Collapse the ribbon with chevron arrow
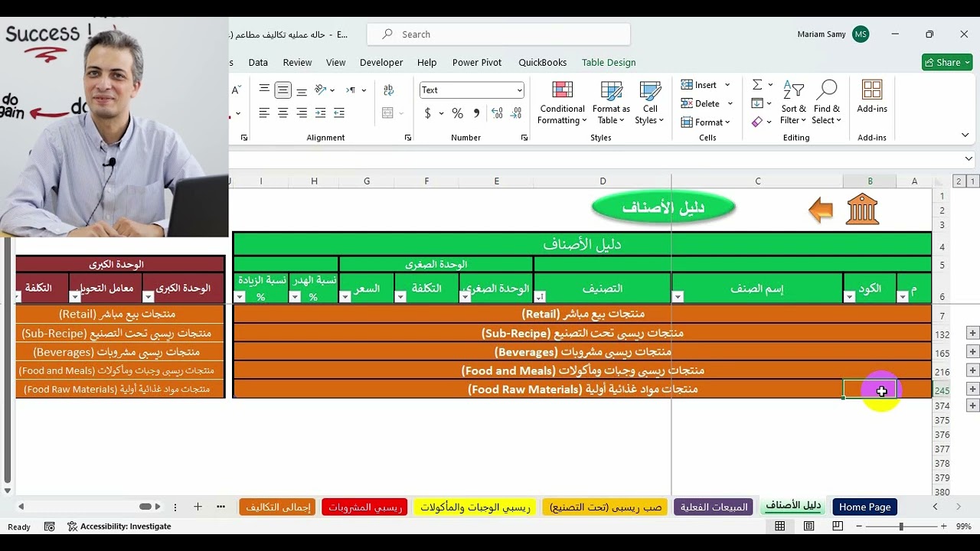Viewport: 980px width, 551px height. 965,135
